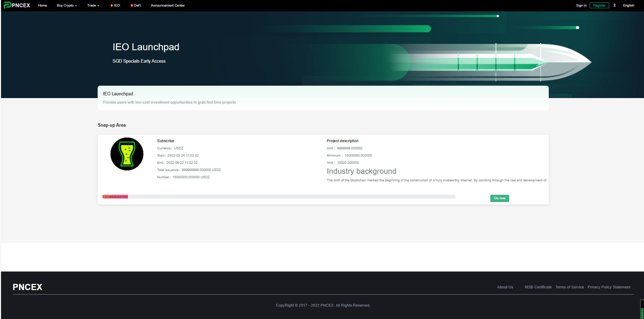Click the flame icon next to DeFi

[132, 6]
